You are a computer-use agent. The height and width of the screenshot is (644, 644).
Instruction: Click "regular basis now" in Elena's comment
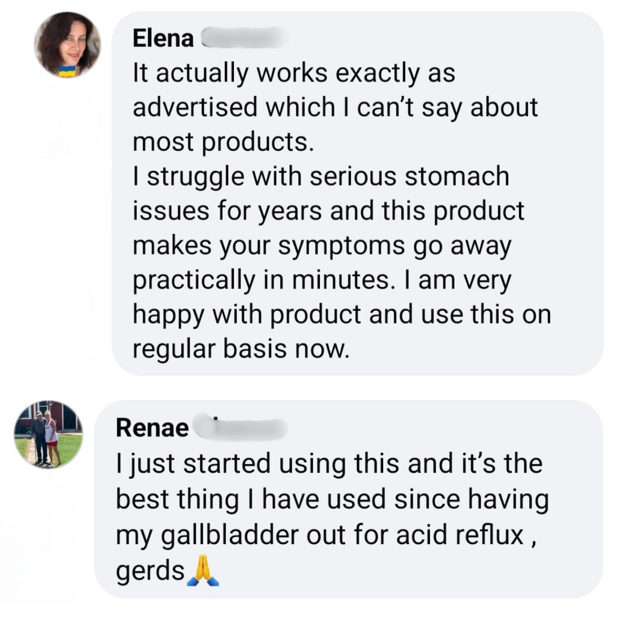(x=240, y=349)
